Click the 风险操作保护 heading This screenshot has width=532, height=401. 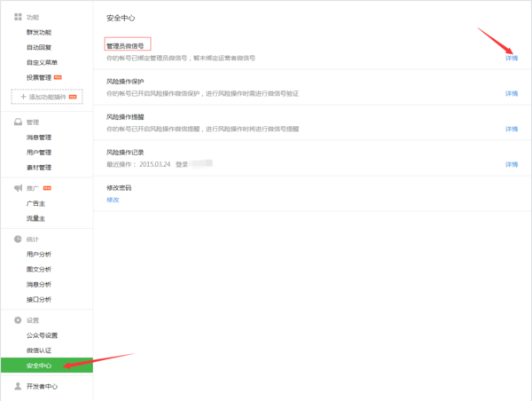125,82
